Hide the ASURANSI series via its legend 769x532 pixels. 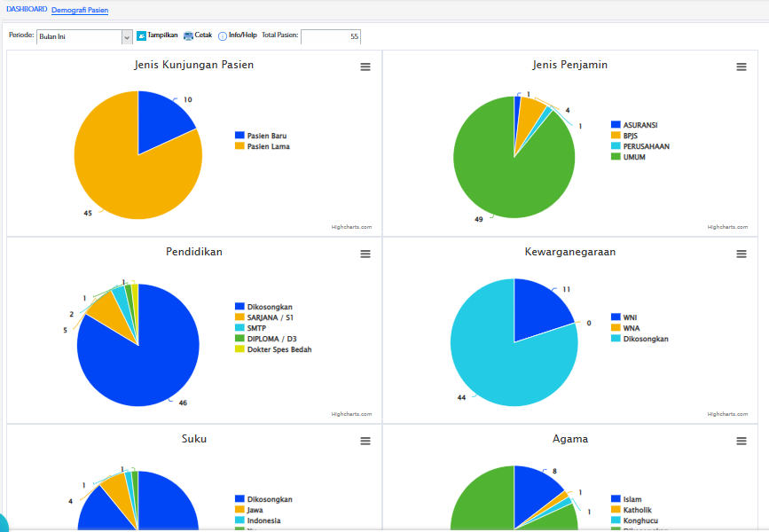click(634, 125)
